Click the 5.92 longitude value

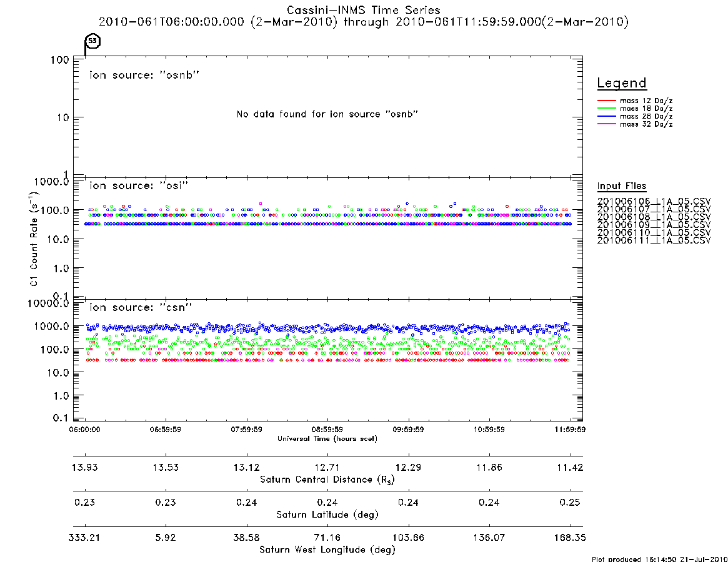pos(166,538)
